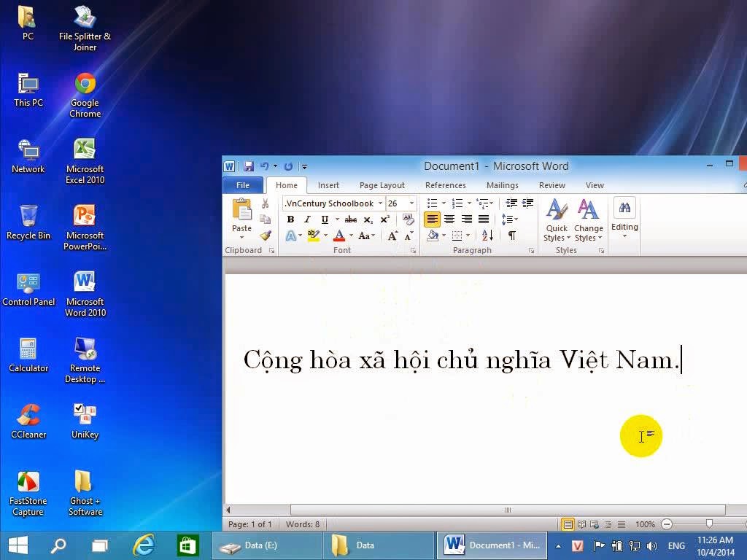Click the Sort A-Z icon
The image size is (747, 560).
(487, 236)
